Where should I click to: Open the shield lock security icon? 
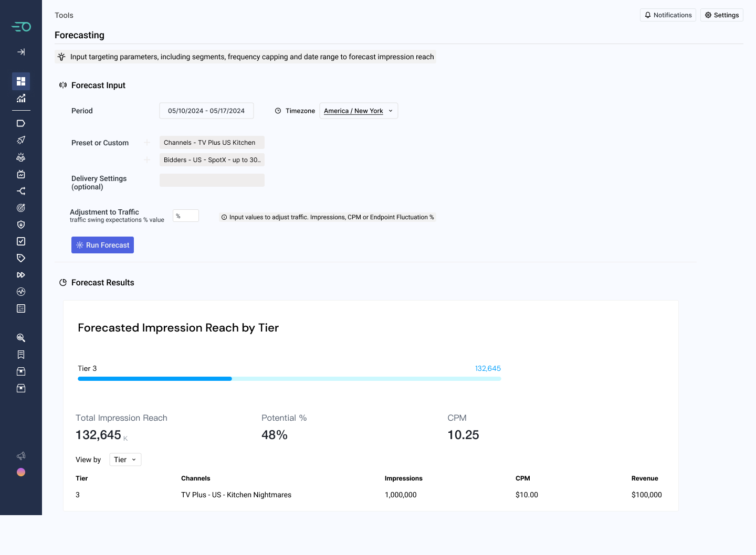[21, 225]
